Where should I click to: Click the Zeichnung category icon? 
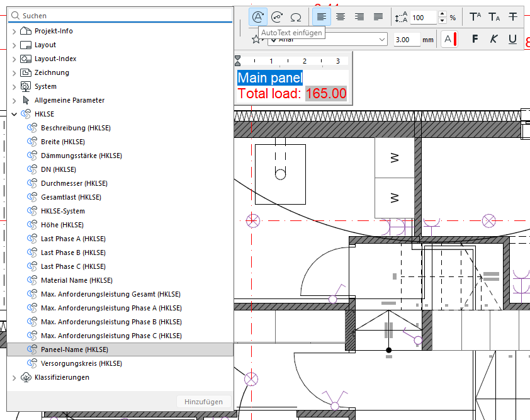26,72
